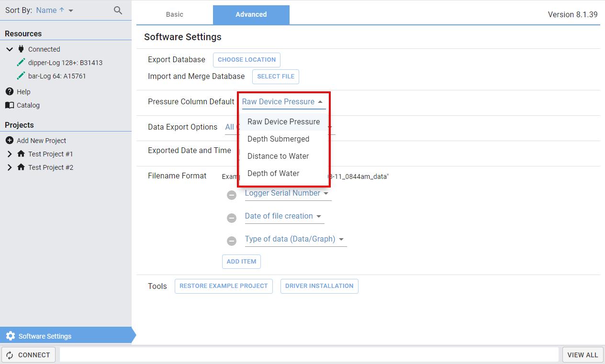605x364 pixels.
Task: Collapse the Connected resources list
Action: (10, 49)
